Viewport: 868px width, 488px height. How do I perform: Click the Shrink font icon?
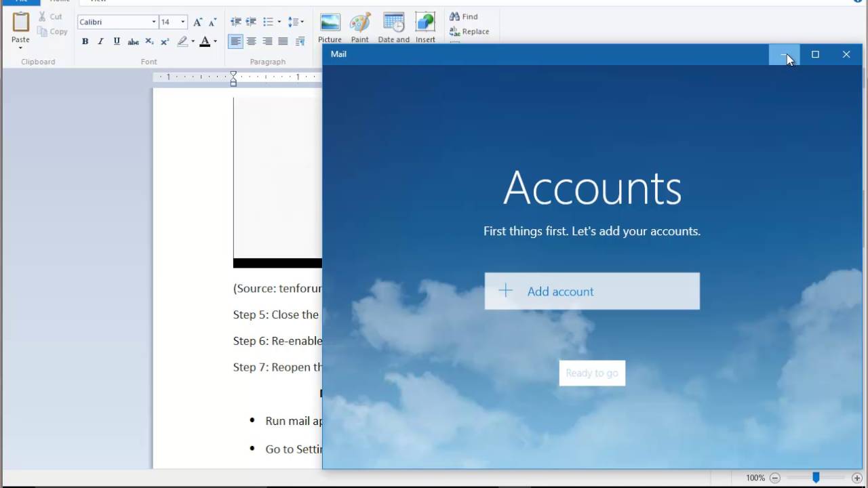click(x=212, y=22)
